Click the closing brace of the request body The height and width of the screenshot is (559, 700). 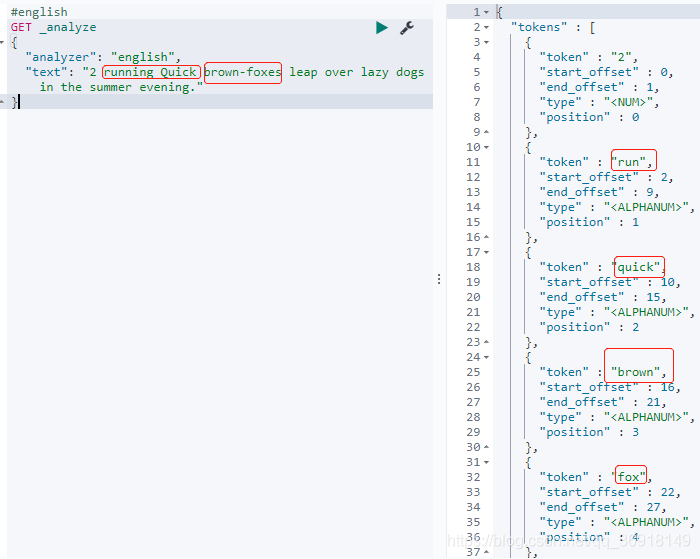pyautogui.click(x=14, y=102)
